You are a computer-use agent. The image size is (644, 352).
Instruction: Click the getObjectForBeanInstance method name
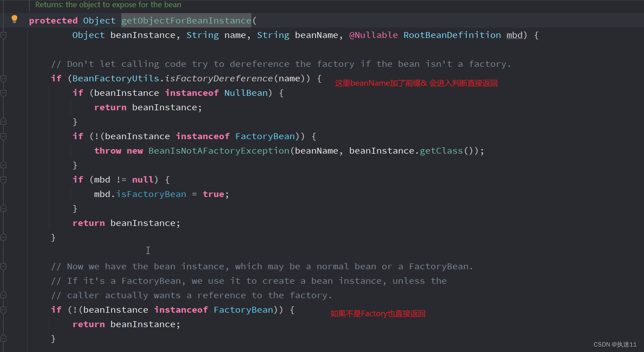[x=186, y=21]
